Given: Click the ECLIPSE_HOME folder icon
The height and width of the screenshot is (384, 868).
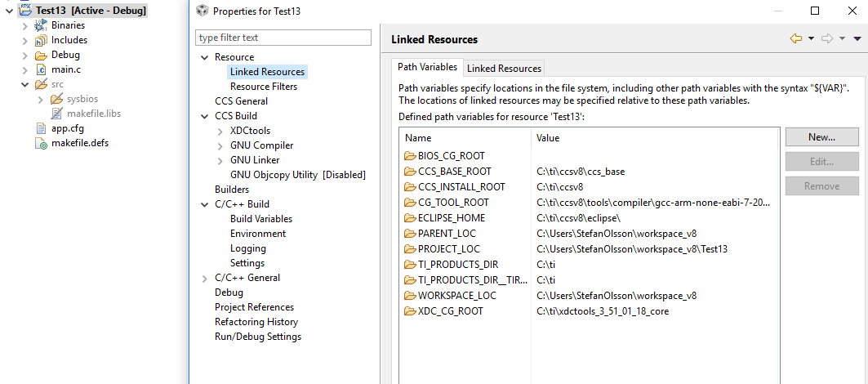Looking at the screenshot, I should [x=410, y=218].
